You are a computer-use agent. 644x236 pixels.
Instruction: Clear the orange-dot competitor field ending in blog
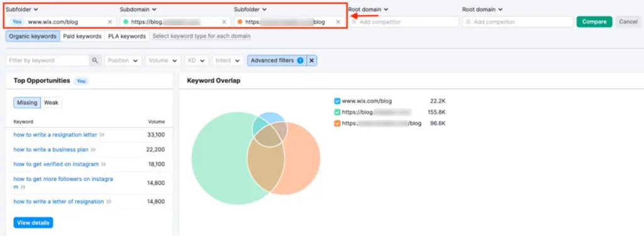click(338, 22)
